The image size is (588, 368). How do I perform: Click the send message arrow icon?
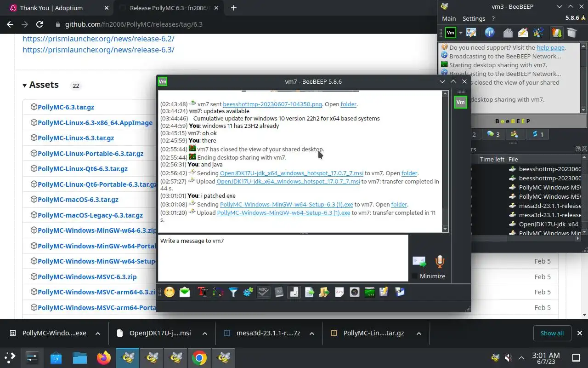tap(419, 262)
